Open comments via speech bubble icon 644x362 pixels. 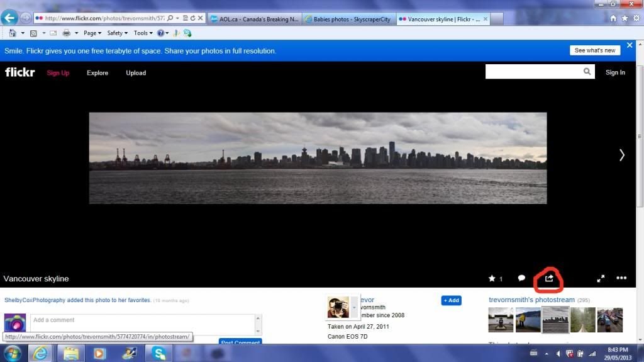(x=521, y=278)
